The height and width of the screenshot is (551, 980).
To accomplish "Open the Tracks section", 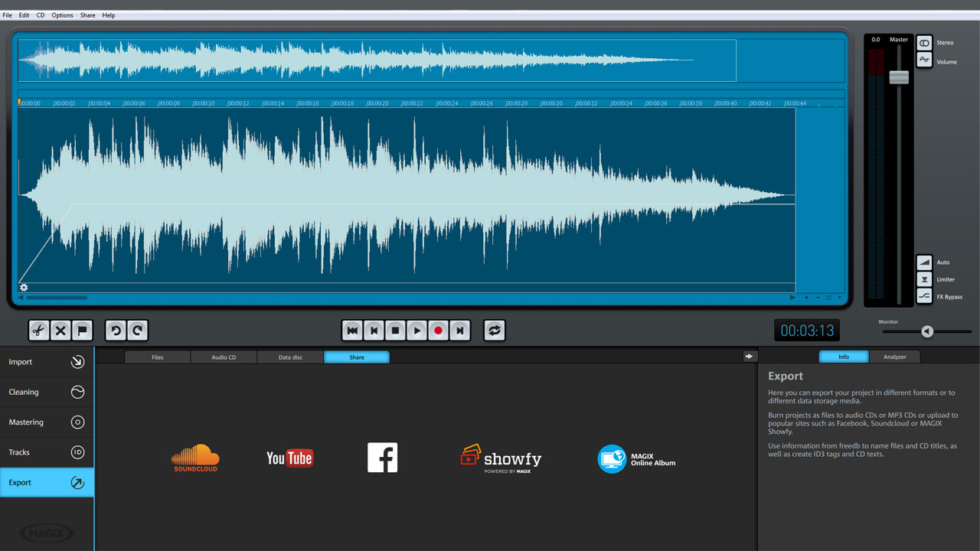I will point(47,452).
